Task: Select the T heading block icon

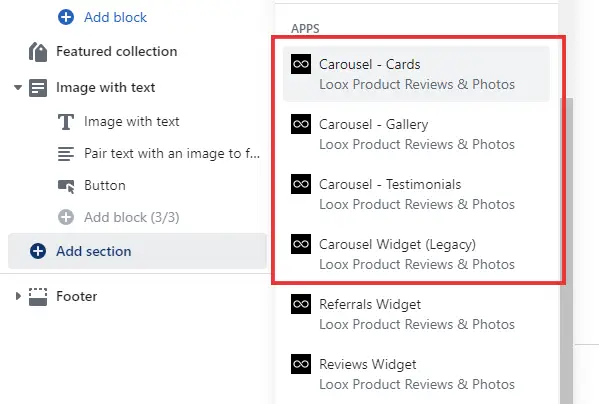Action: point(66,122)
